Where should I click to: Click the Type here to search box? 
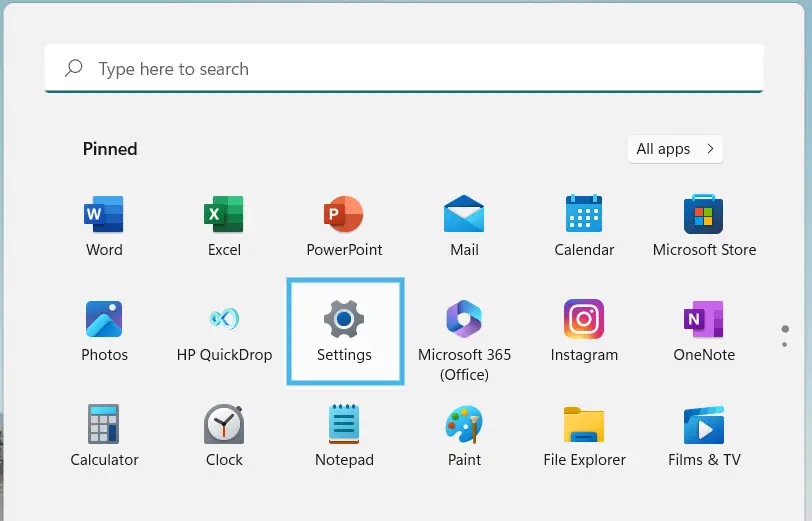tap(404, 69)
